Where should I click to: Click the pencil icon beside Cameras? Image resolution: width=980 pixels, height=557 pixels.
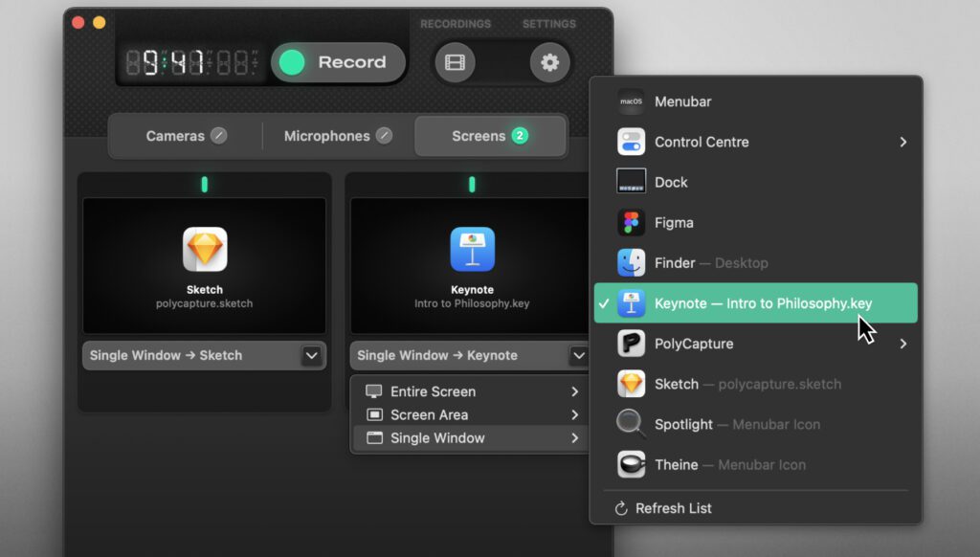219,136
